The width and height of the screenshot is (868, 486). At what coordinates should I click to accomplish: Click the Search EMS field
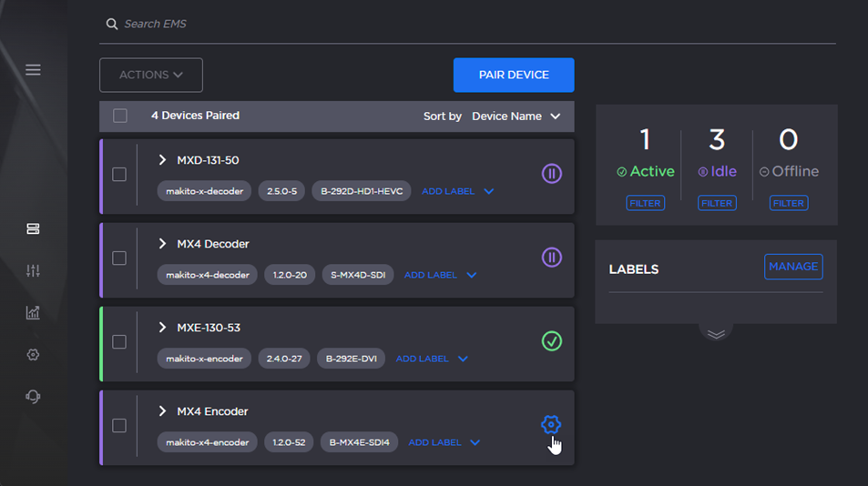click(x=455, y=24)
